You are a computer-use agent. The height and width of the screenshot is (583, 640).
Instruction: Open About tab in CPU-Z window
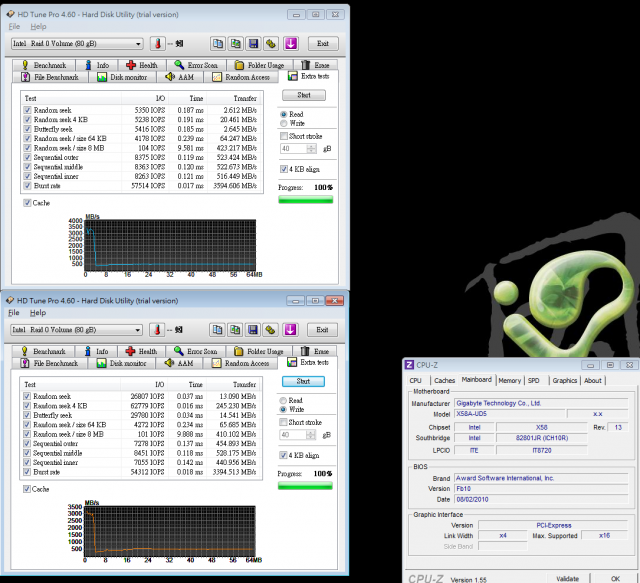point(593,381)
